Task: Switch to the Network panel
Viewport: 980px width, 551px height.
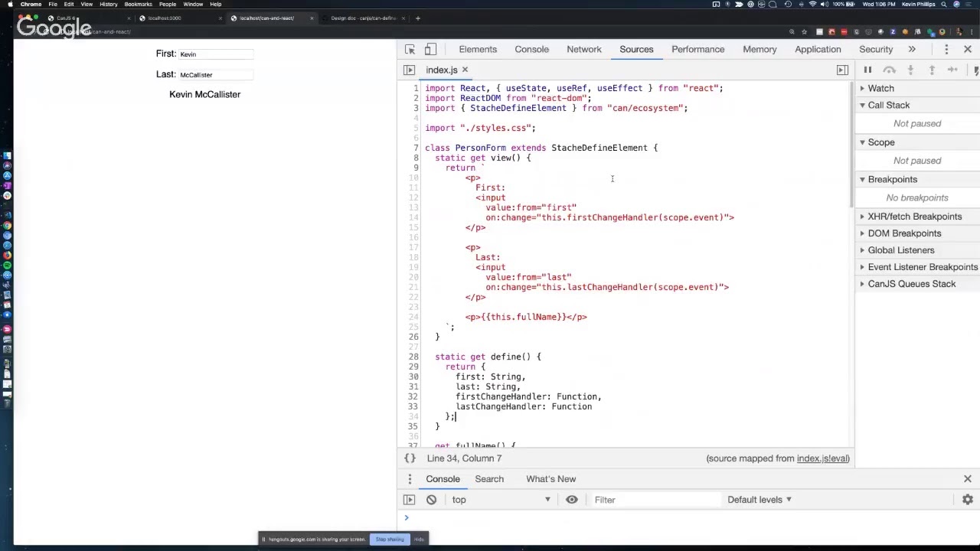Action: tap(583, 49)
